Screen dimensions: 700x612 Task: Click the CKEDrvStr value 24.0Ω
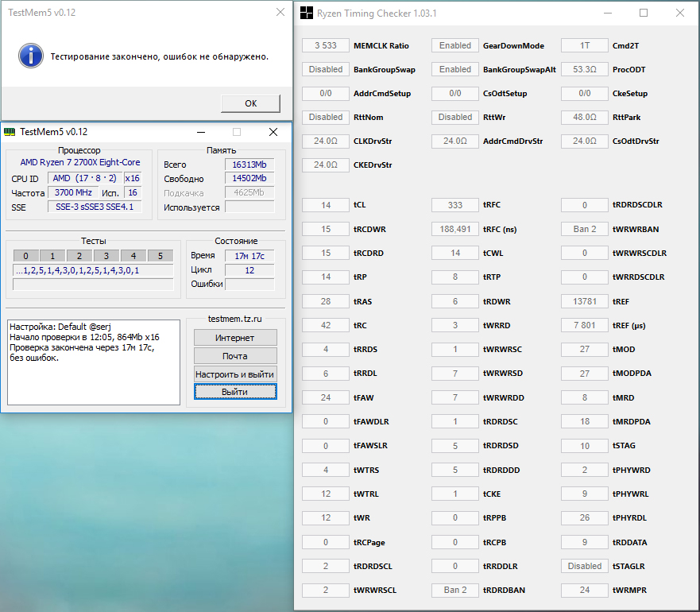click(x=326, y=165)
